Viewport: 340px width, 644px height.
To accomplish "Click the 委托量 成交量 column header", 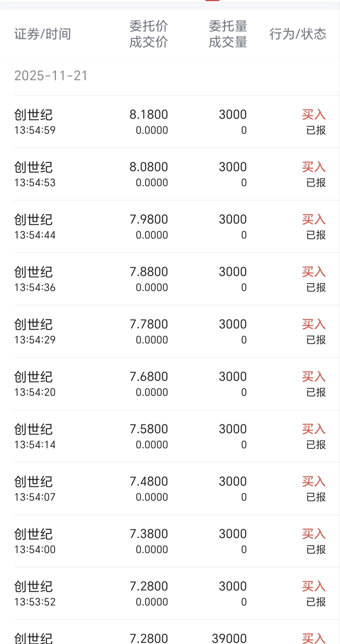I will pos(228,34).
